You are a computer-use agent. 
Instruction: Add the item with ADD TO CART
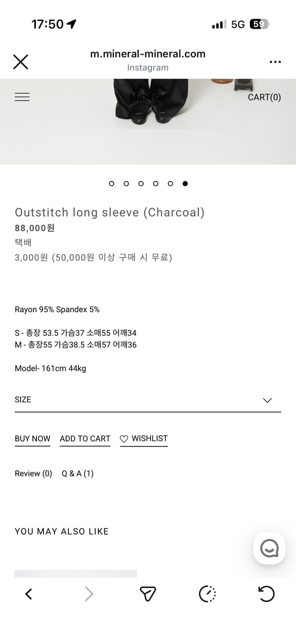coord(85,438)
